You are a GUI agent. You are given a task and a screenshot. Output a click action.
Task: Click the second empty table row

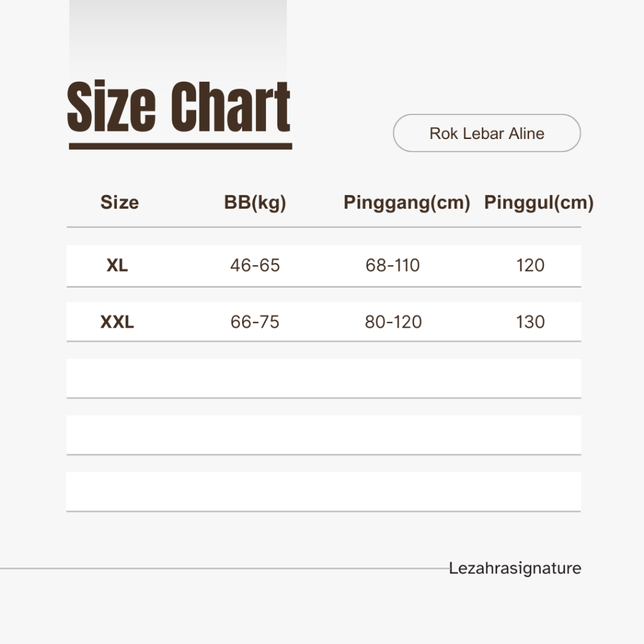[324, 435]
